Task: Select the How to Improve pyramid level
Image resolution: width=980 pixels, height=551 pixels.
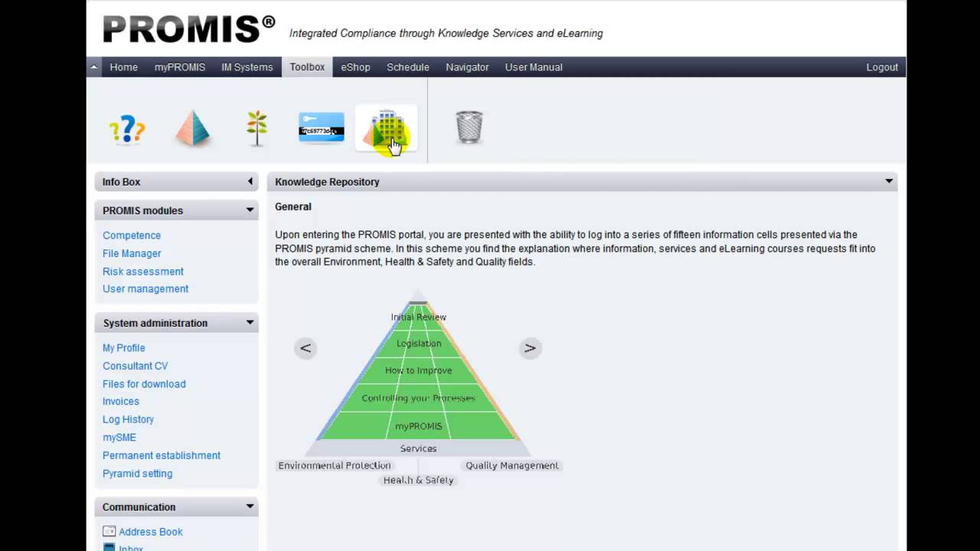Action: (419, 370)
